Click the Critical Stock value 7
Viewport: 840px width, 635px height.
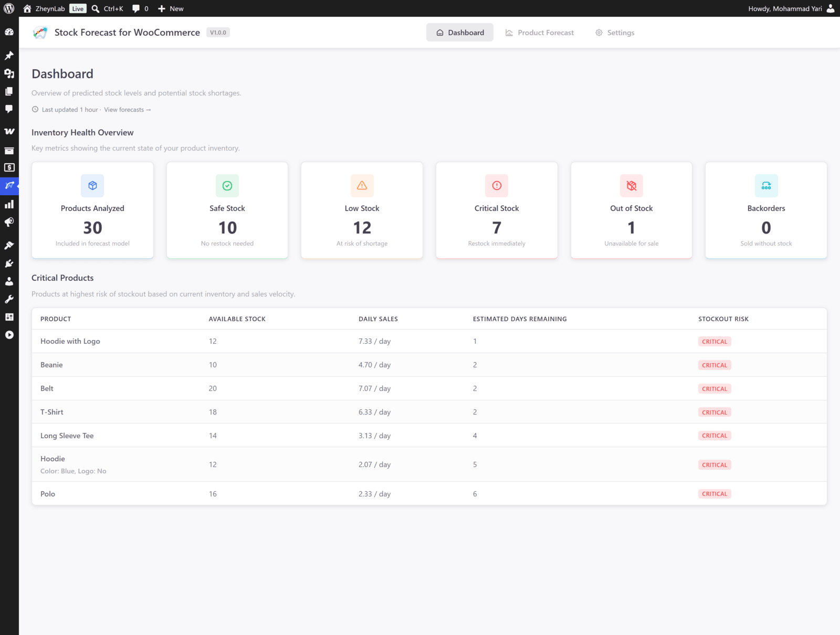(x=497, y=228)
